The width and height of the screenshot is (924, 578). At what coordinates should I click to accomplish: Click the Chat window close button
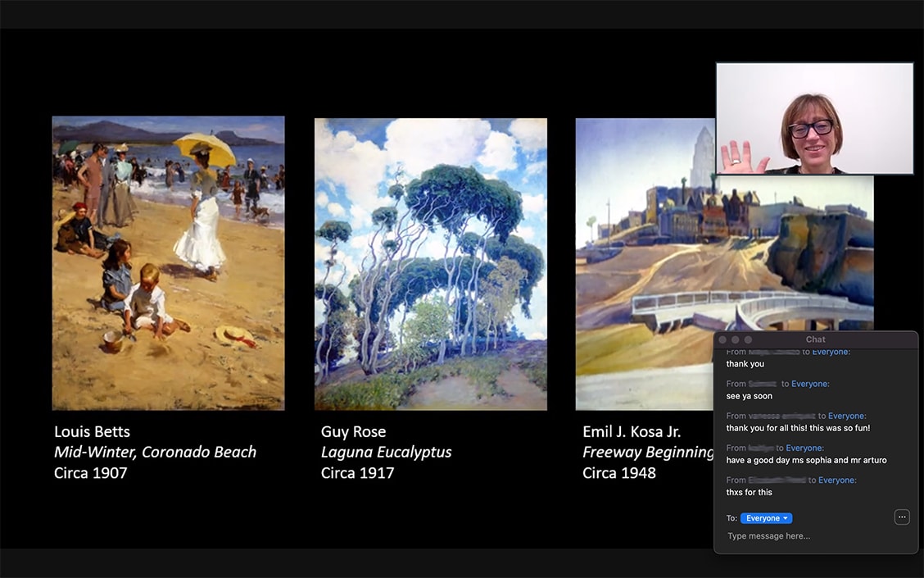click(722, 339)
